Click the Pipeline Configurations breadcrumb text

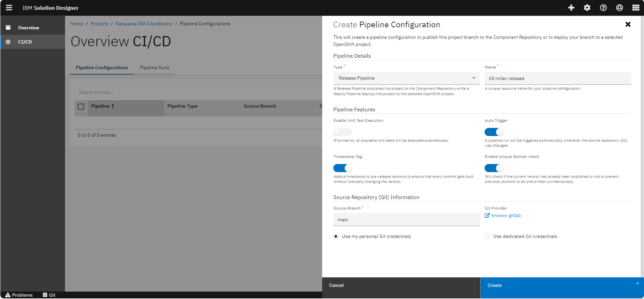205,24
